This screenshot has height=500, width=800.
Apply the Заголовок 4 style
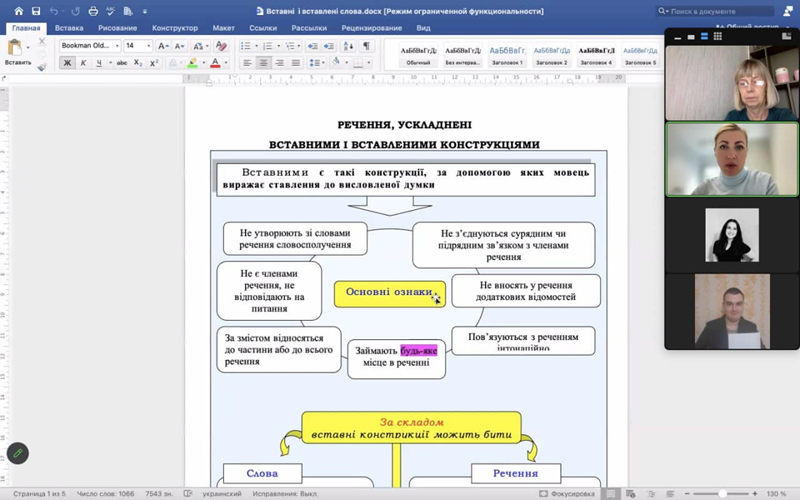pyautogui.click(x=596, y=55)
